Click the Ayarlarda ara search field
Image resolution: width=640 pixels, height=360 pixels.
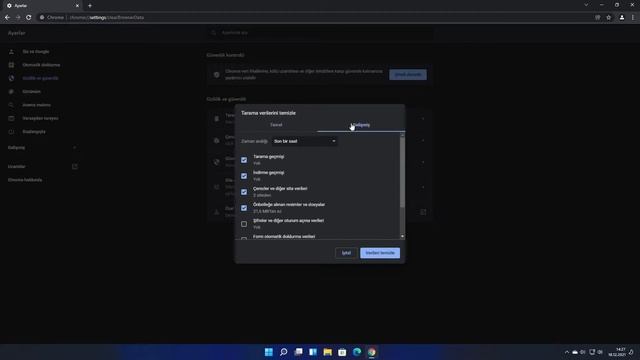point(320,33)
